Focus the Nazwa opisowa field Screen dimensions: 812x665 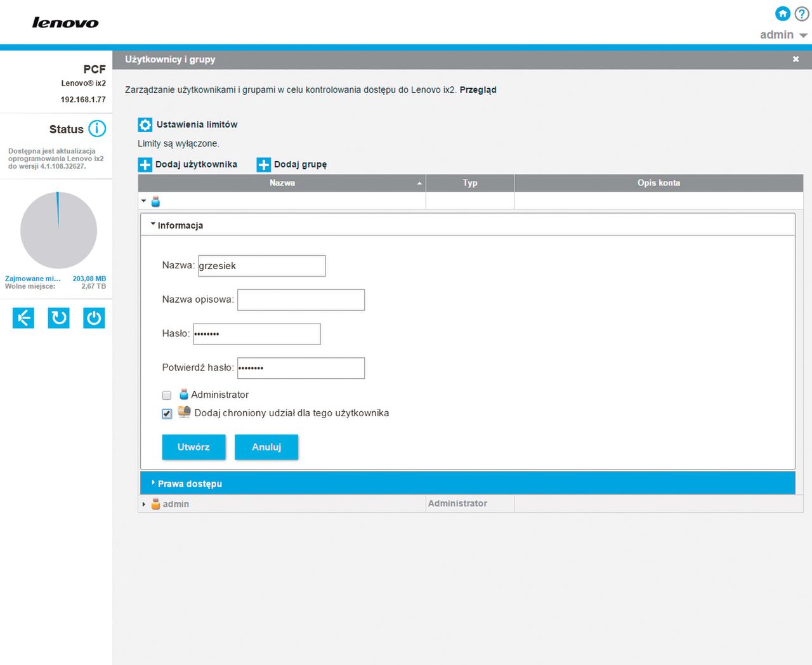click(301, 300)
